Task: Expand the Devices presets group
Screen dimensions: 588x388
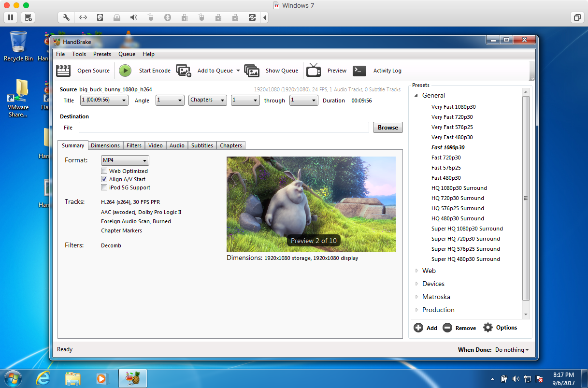Action: coord(417,284)
